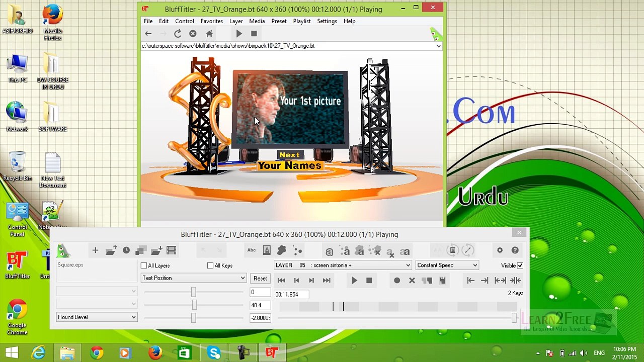Uncheck the Visible checkbox
The width and height of the screenshot is (644, 362).
pos(520,265)
